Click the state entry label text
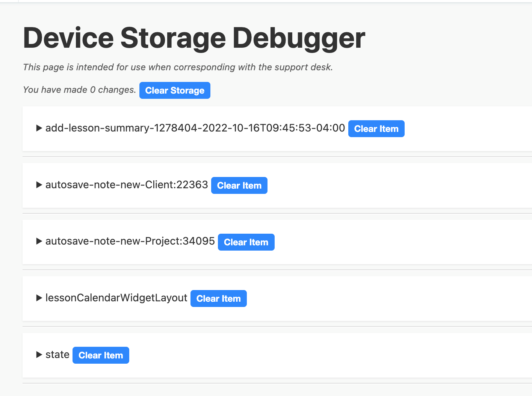The width and height of the screenshot is (532, 396). point(57,355)
